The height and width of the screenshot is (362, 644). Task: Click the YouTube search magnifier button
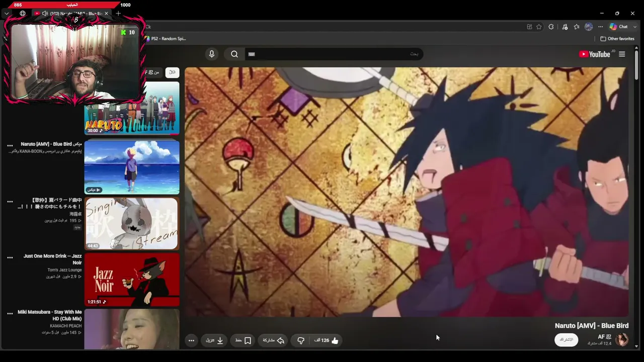tap(234, 54)
